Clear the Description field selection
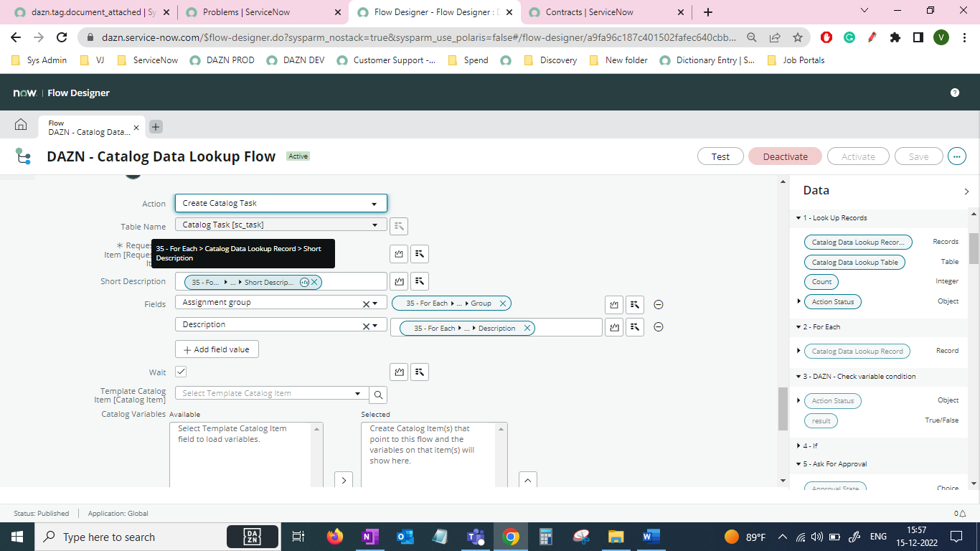980x551 pixels. pyautogui.click(x=366, y=326)
